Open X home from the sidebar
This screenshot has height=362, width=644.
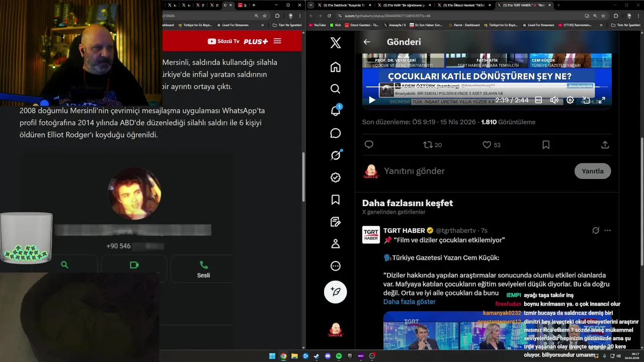point(336,67)
